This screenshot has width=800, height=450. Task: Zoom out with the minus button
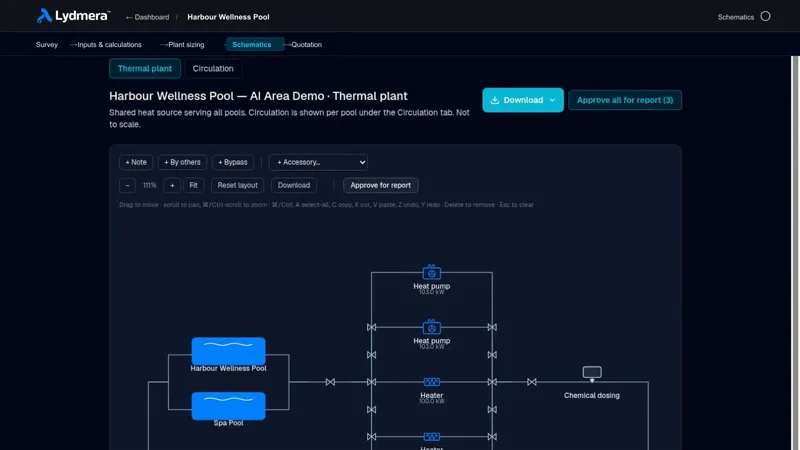pyautogui.click(x=128, y=185)
